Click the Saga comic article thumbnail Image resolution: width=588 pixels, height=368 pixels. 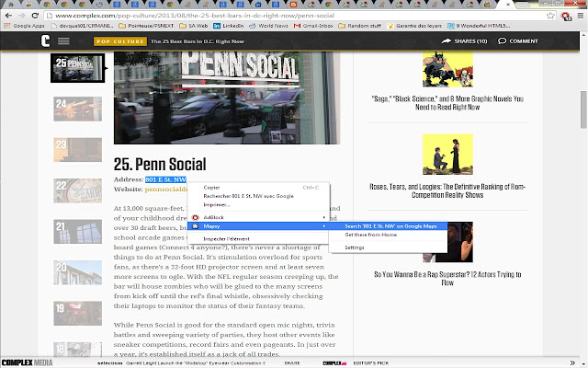coord(447,70)
